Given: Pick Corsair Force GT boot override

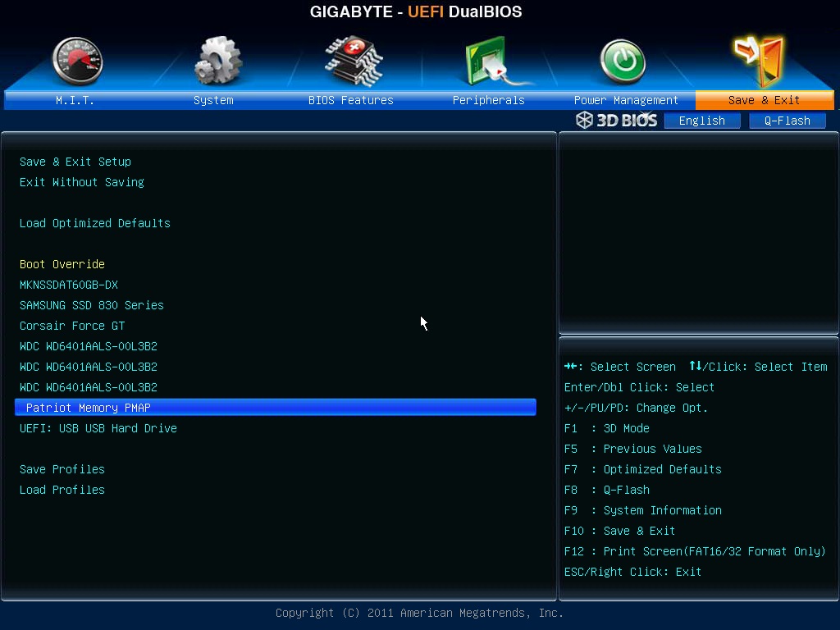Looking at the screenshot, I should tap(72, 326).
